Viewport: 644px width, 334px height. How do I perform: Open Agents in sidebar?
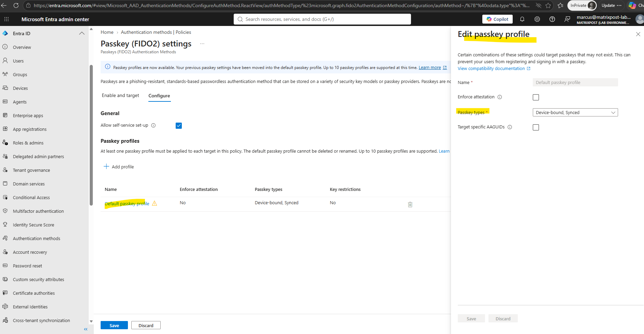point(20,102)
